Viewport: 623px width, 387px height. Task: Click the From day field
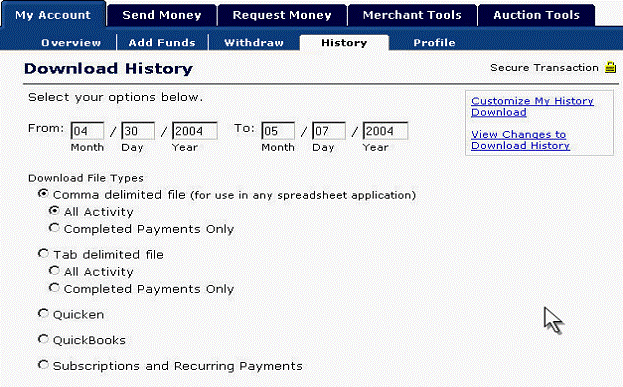138,131
